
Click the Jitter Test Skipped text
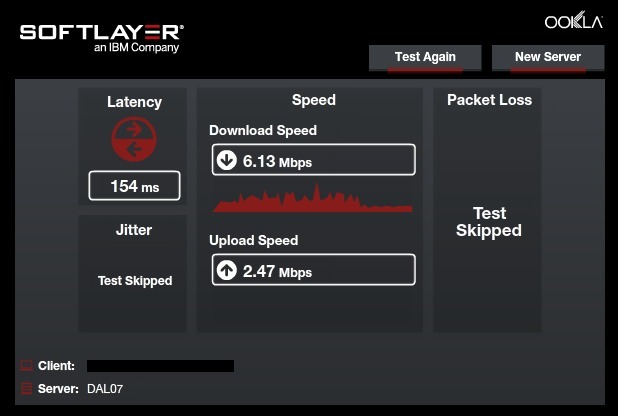135,281
